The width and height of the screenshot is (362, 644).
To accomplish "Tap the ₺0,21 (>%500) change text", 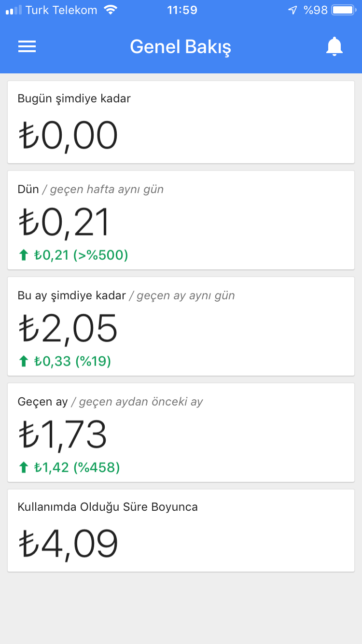I will point(81,255).
